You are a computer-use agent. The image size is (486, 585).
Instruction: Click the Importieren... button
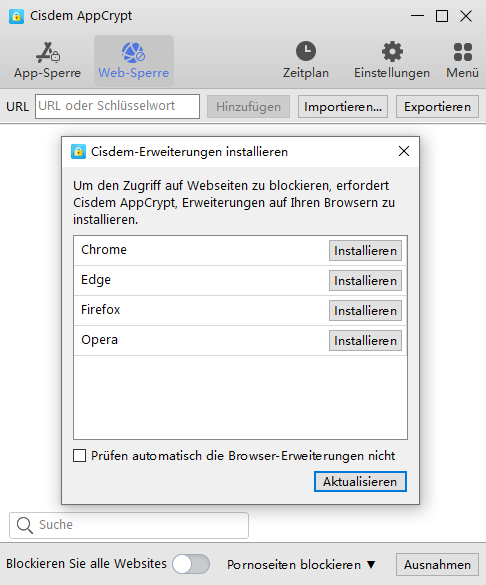(x=343, y=107)
